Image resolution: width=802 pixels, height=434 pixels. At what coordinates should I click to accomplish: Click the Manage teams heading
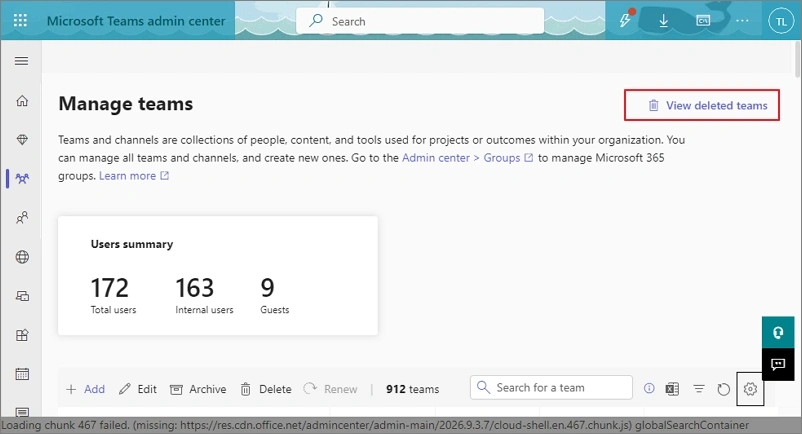pyautogui.click(x=126, y=104)
